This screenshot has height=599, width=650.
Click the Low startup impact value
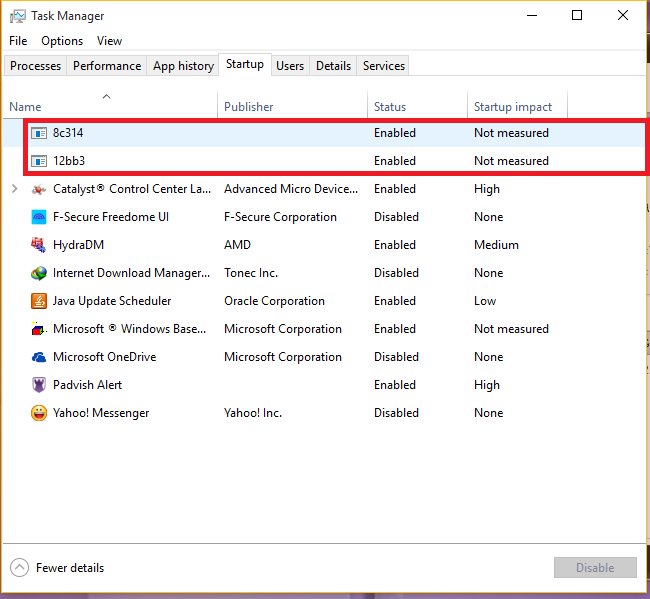coord(485,301)
